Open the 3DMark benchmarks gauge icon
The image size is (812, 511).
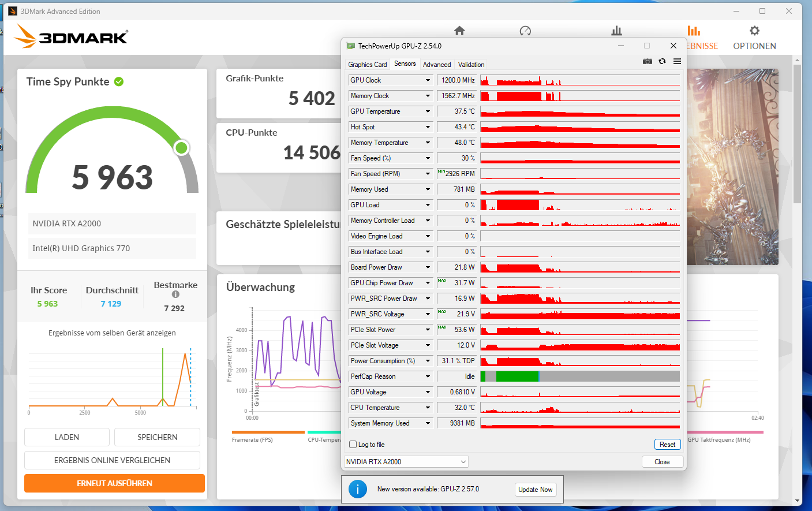click(x=525, y=31)
